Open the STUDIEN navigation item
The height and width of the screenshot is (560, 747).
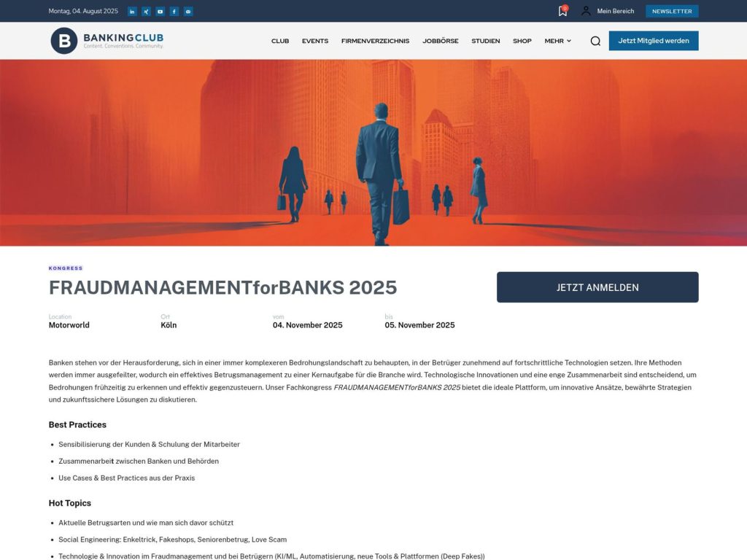[x=486, y=41]
